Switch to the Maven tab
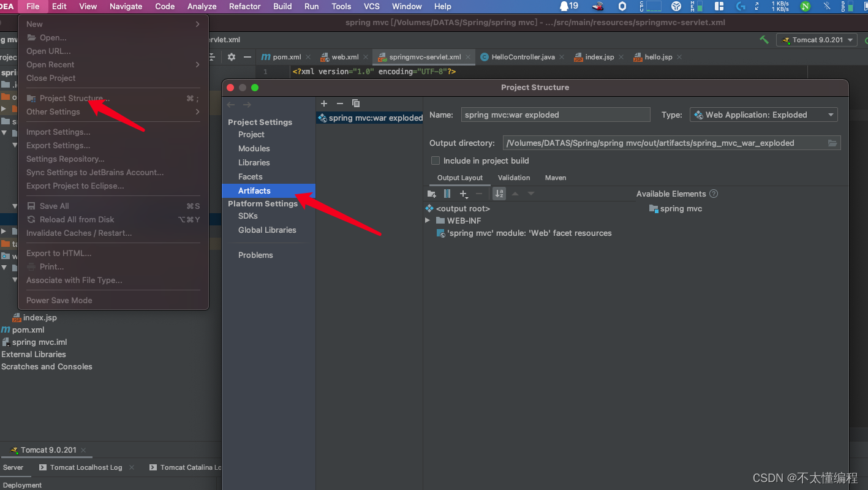Image resolution: width=868 pixels, height=490 pixels. pos(556,178)
